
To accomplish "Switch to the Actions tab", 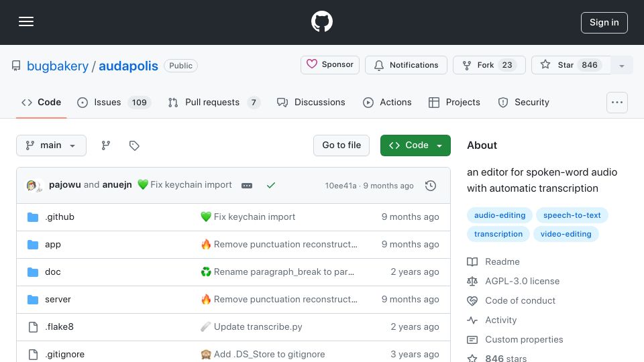I will tap(387, 102).
